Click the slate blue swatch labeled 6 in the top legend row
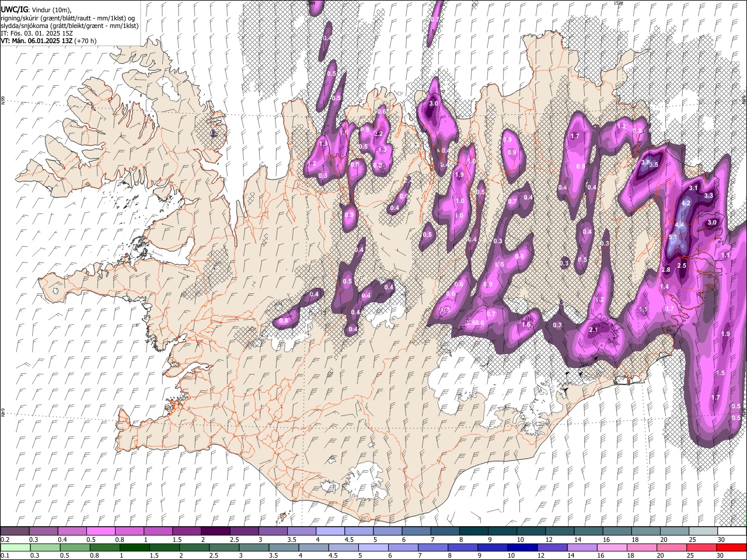747x560 pixels. [416, 531]
